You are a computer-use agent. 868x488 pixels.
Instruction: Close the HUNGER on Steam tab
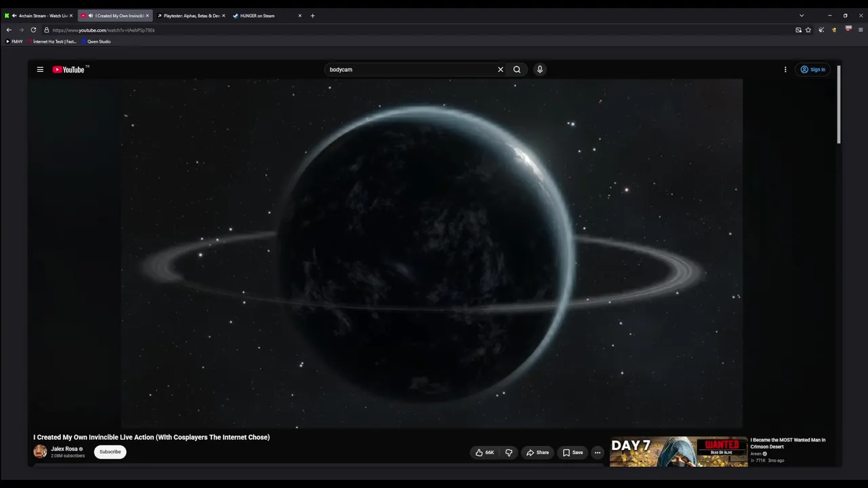tap(300, 16)
